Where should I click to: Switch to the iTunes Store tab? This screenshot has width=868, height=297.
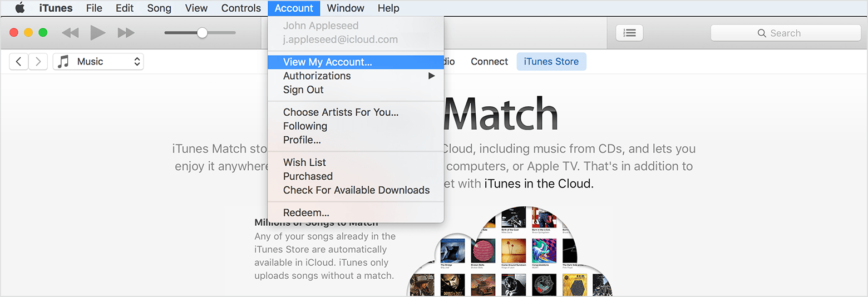pyautogui.click(x=551, y=62)
